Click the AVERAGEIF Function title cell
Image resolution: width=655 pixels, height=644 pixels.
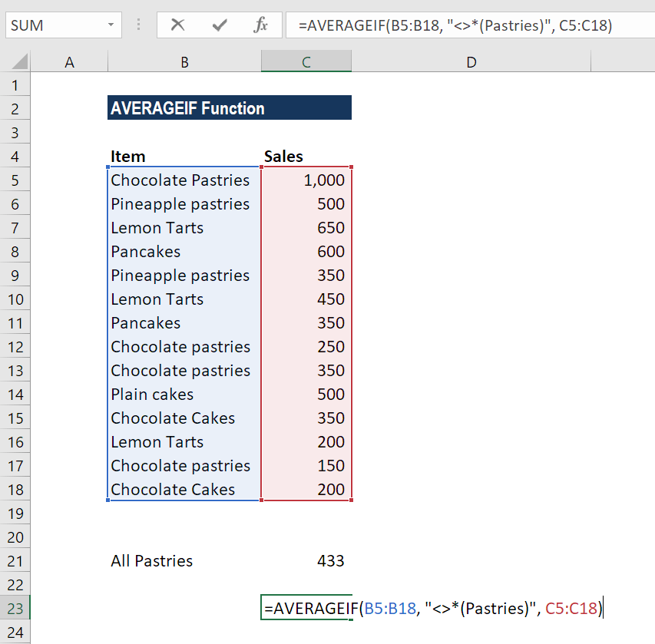(x=230, y=108)
